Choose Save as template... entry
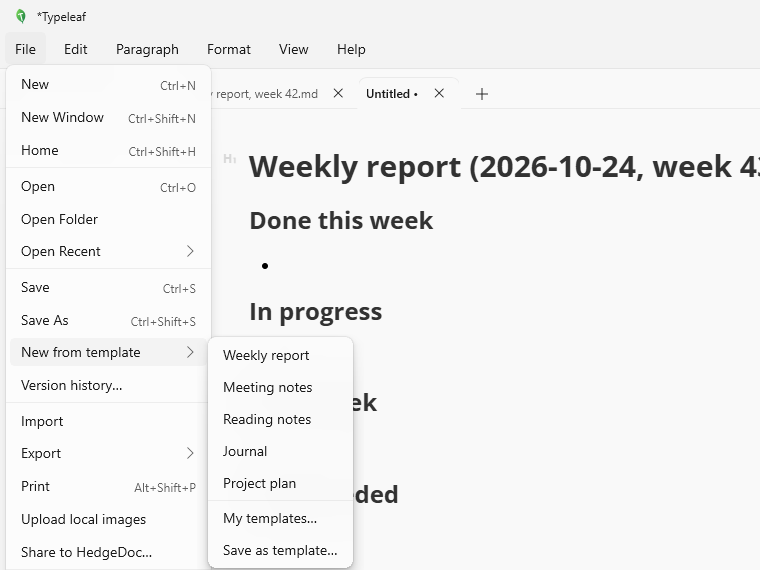Screen dimensions: 760x570 (x=280, y=550)
